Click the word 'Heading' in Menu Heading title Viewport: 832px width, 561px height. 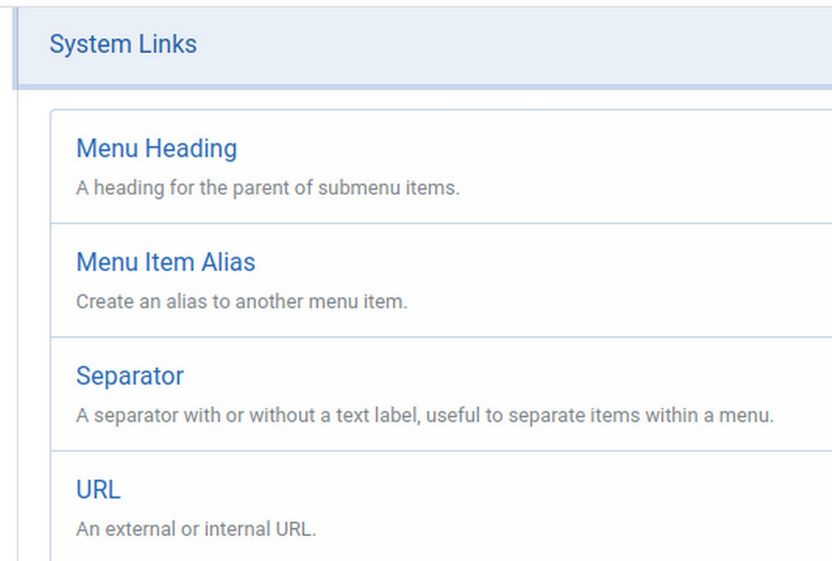pyautogui.click(x=191, y=149)
